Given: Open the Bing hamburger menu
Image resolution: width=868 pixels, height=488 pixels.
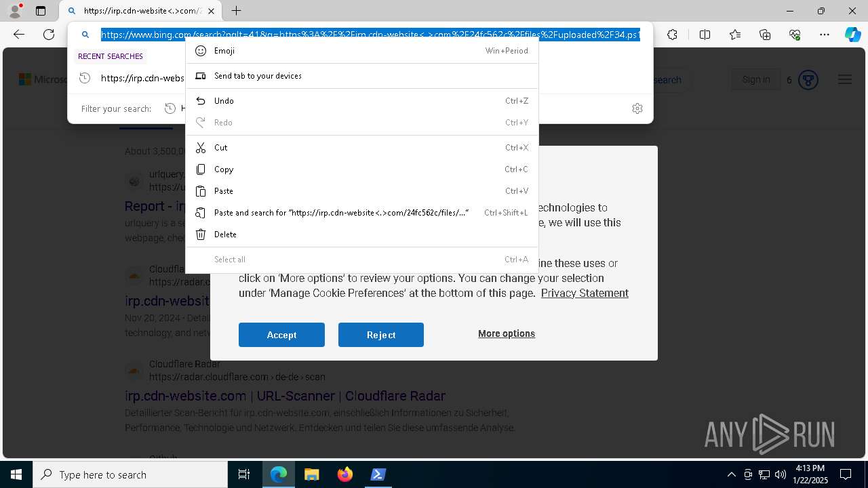Looking at the screenshot, I should [844, 79].
